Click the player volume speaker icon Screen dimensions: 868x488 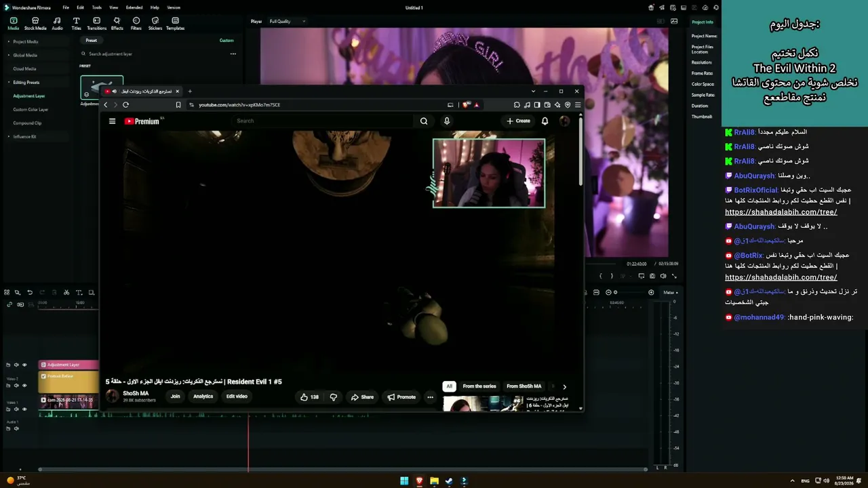[663, 276]
